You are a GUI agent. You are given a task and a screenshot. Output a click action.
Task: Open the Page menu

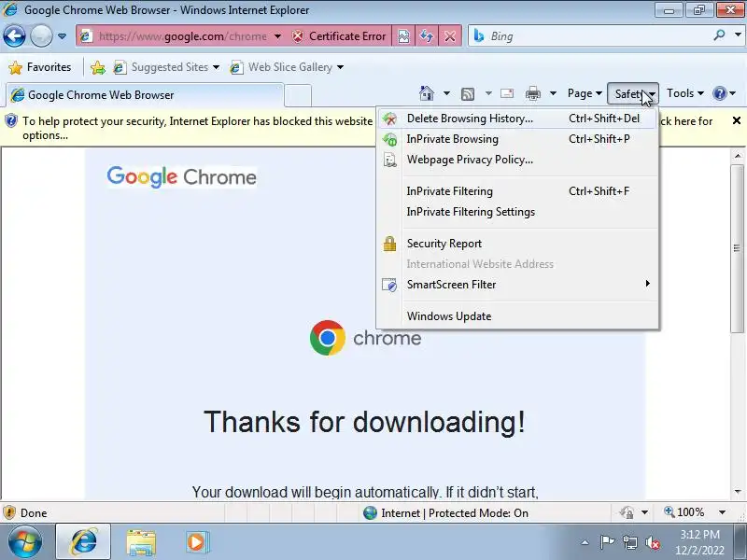[x=585, y=93]
